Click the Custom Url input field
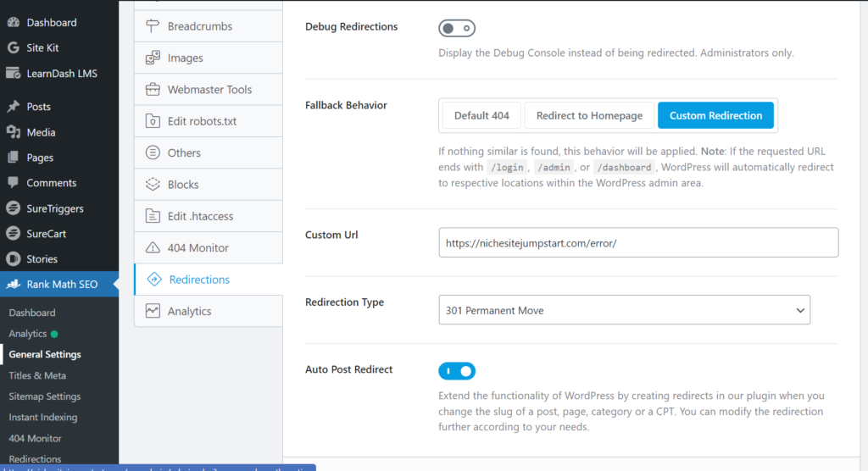This screenshot has width=868, height=471. [638, 242]
